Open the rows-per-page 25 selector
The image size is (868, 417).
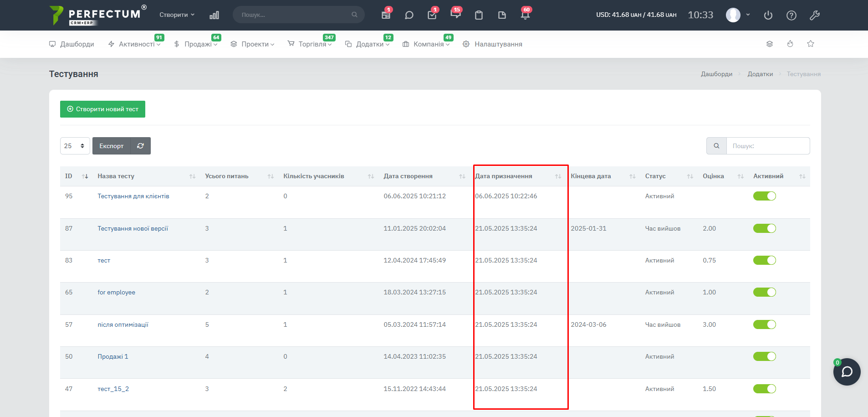75,146
